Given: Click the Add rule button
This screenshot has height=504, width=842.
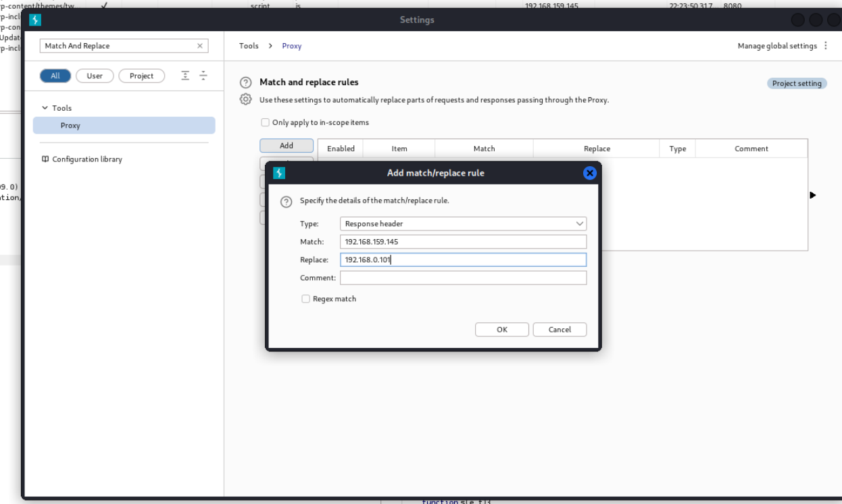Looking at the screenshot, I should [287, 146].
